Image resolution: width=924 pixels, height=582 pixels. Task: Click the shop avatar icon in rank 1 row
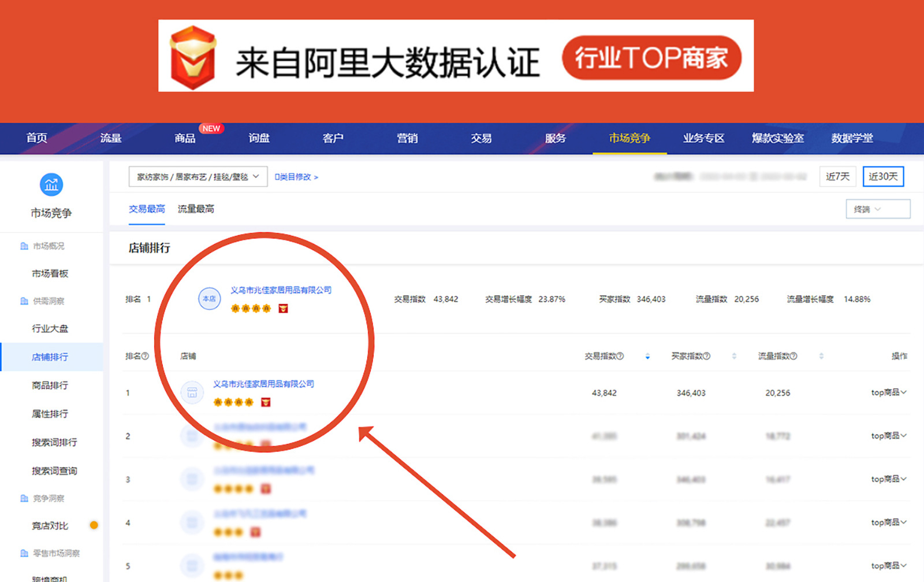tap(192, 392)
